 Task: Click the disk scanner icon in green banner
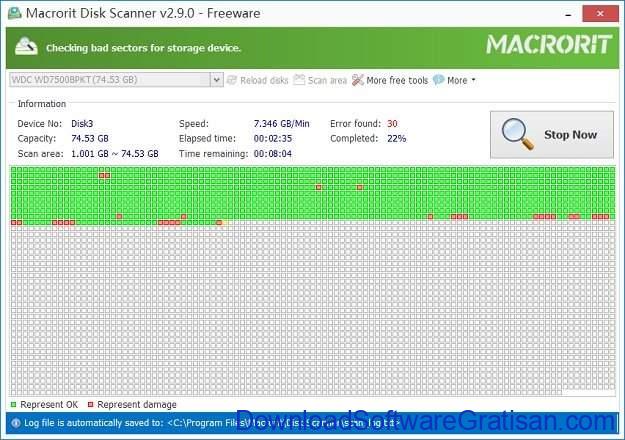[x=26, y=47]
